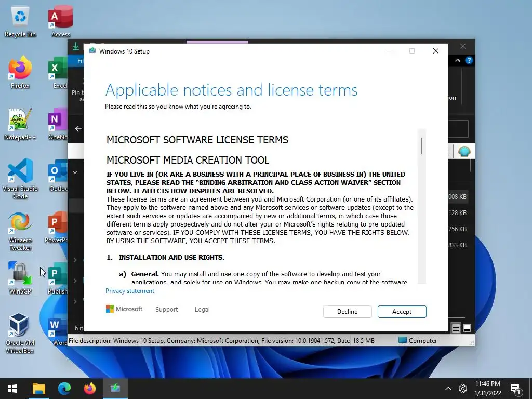Click the File Explorer back arrow
This screenshot has width=532, height=399.
point(78,129)
